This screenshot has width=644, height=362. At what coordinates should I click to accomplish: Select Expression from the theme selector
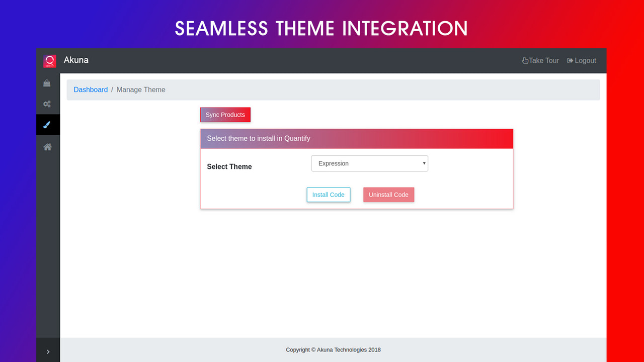tap(369, 163)
